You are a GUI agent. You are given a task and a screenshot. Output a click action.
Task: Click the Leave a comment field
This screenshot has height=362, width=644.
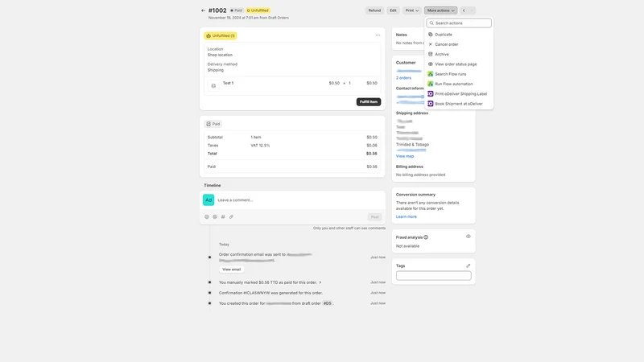coord(299,200)
